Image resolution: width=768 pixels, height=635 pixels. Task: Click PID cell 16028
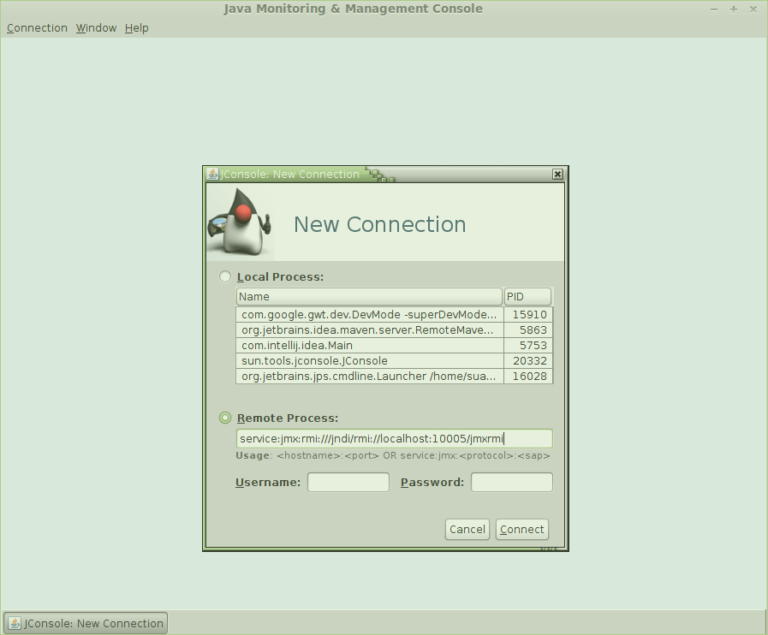tap(528, 376)
